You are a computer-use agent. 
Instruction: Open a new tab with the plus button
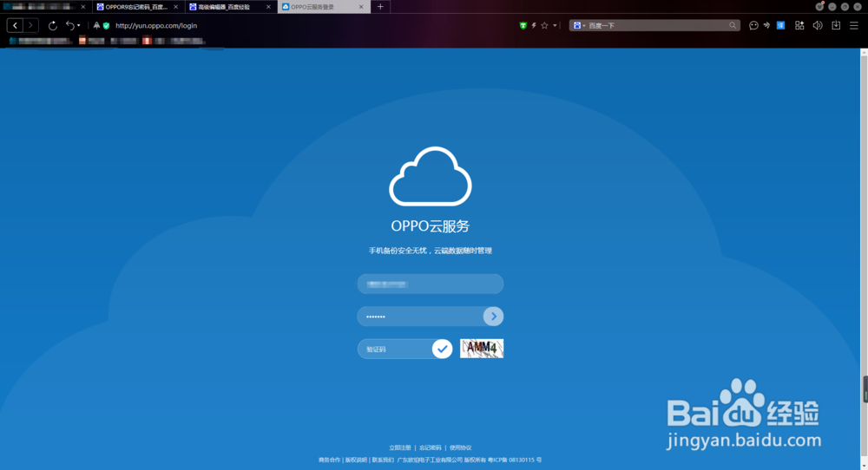coord(380,7)
